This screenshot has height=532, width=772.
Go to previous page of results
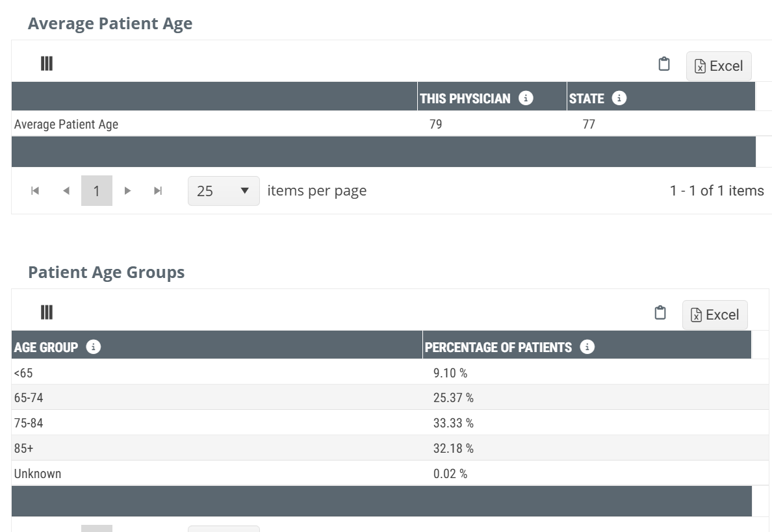[x=66, y=191]
